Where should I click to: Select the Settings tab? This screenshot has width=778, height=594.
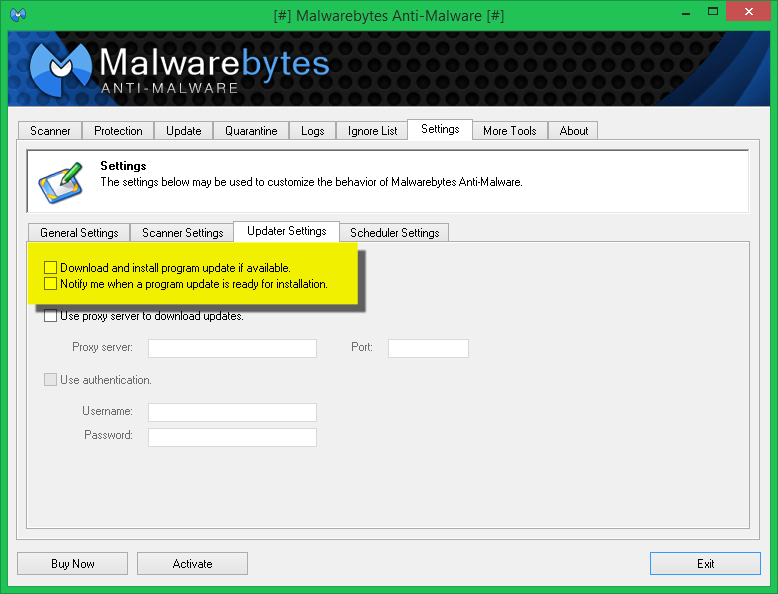pos(440,130)
